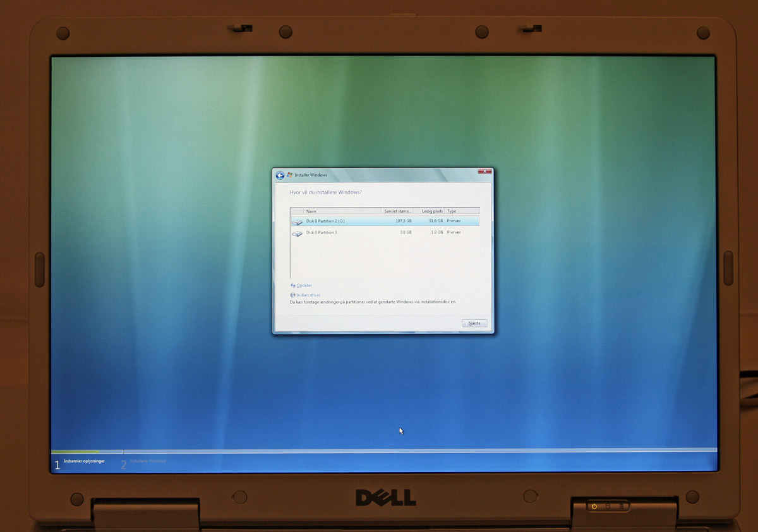Sort by the Ledig plads column header
Screen dimensions: 758x532
430,211
